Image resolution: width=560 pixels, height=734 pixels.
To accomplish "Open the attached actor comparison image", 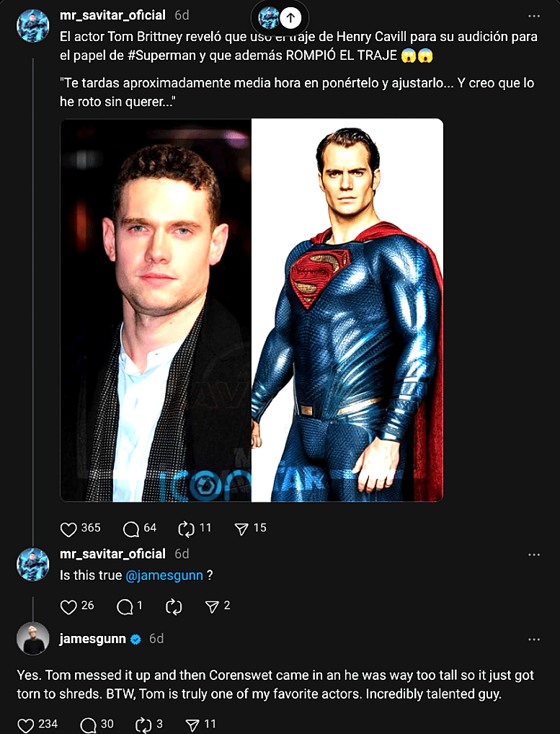I will pos(252,310).
